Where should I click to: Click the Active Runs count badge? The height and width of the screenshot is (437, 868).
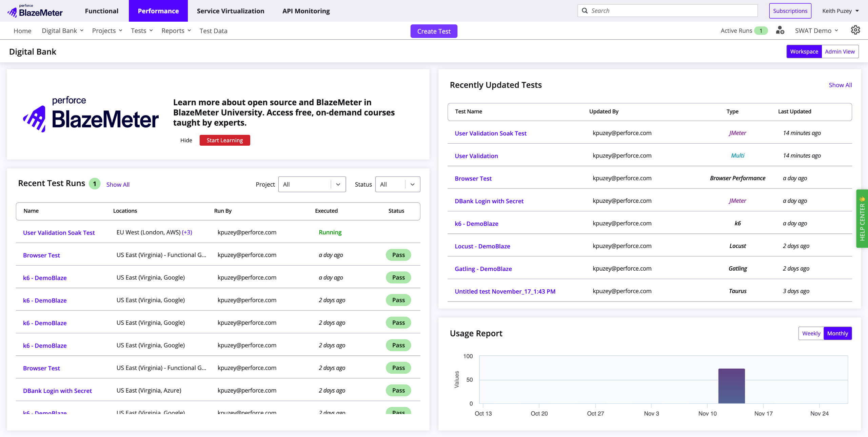pos(761,31)
